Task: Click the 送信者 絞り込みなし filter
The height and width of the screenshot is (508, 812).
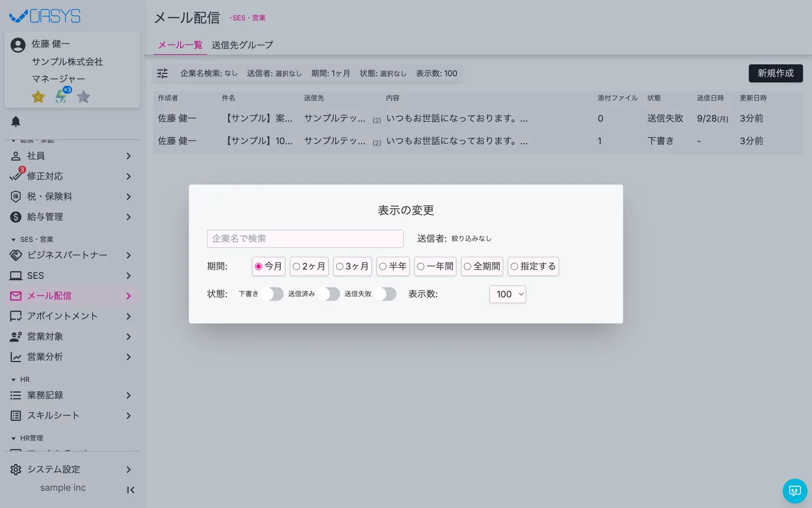Action: pos(471,239)
